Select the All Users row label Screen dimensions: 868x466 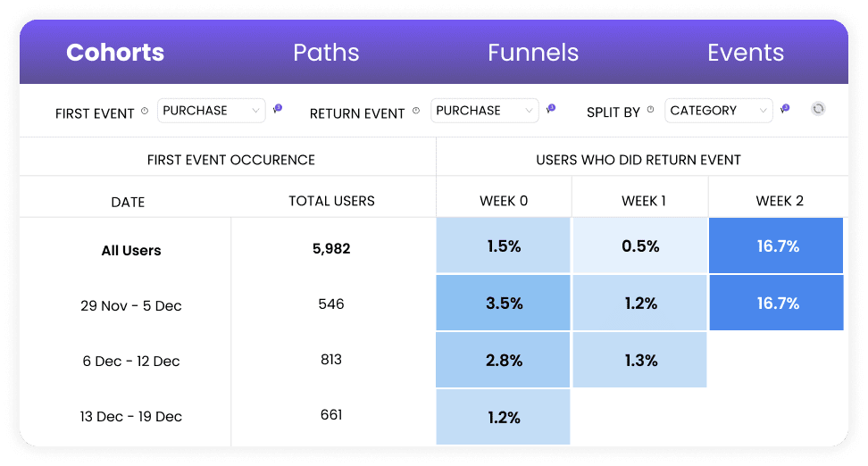tap(131, 251)
